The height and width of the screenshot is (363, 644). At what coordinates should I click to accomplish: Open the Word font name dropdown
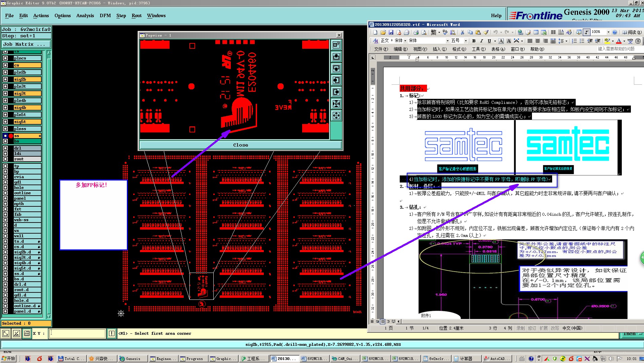coord(448,41)
